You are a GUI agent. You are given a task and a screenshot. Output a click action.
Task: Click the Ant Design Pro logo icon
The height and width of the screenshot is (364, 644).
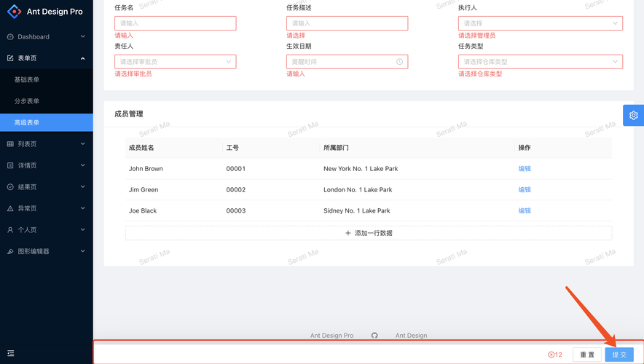coord(14,12)
